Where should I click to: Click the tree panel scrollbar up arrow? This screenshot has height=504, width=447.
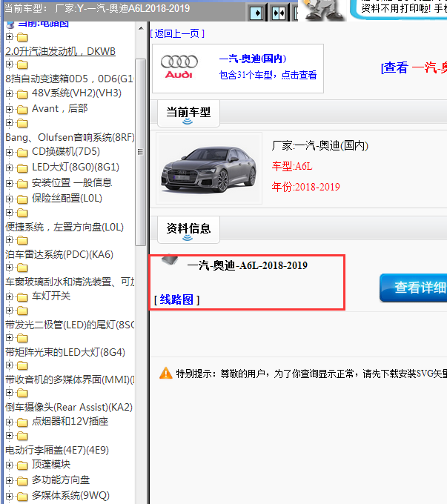tap(141, 29)
